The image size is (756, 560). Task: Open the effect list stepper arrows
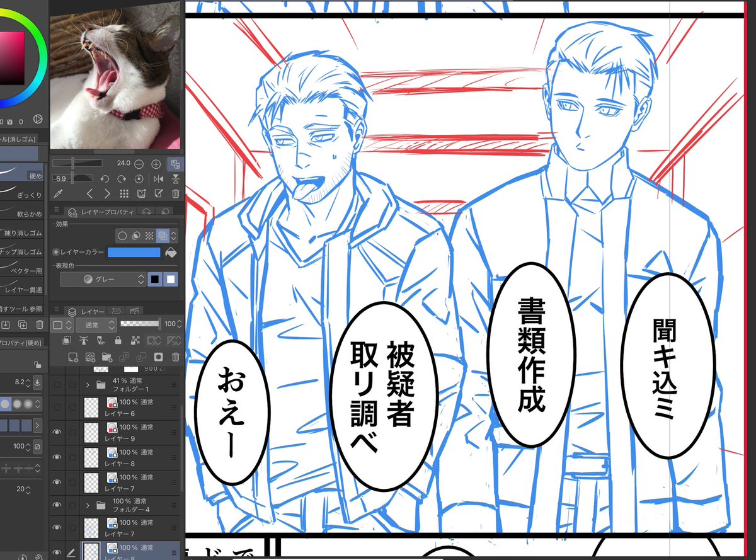(173, 236)
